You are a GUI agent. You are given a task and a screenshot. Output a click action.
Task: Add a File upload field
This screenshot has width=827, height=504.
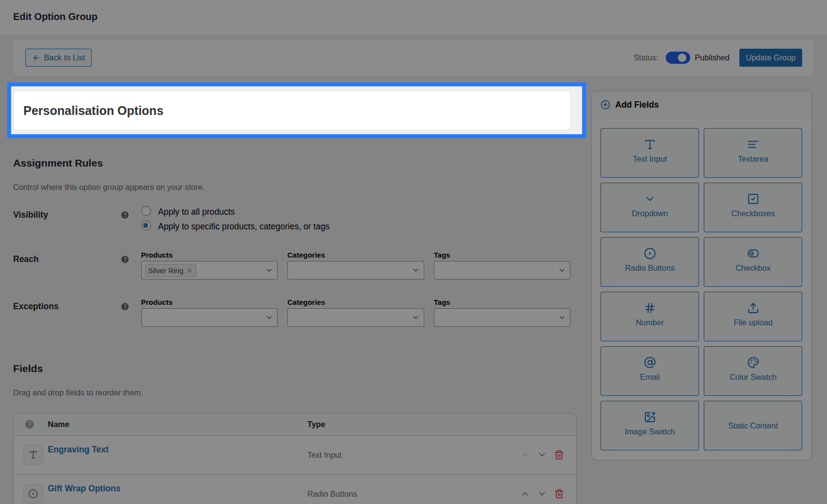[752, 317]
